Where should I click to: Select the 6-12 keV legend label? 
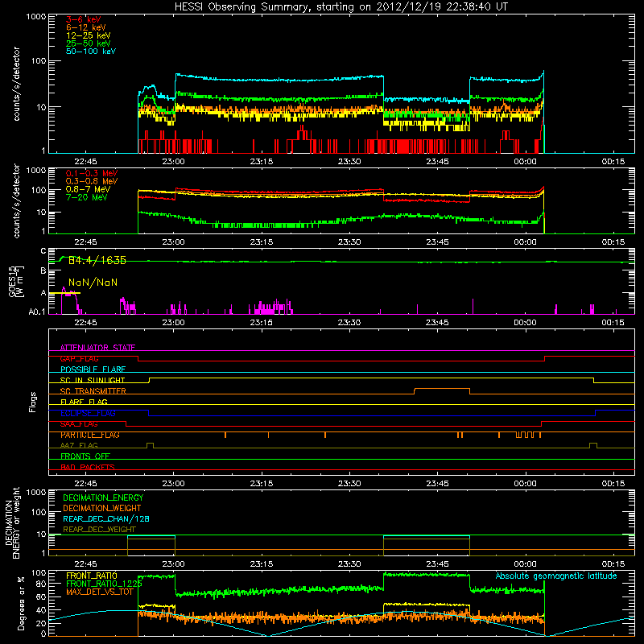(x=86, y=27)
